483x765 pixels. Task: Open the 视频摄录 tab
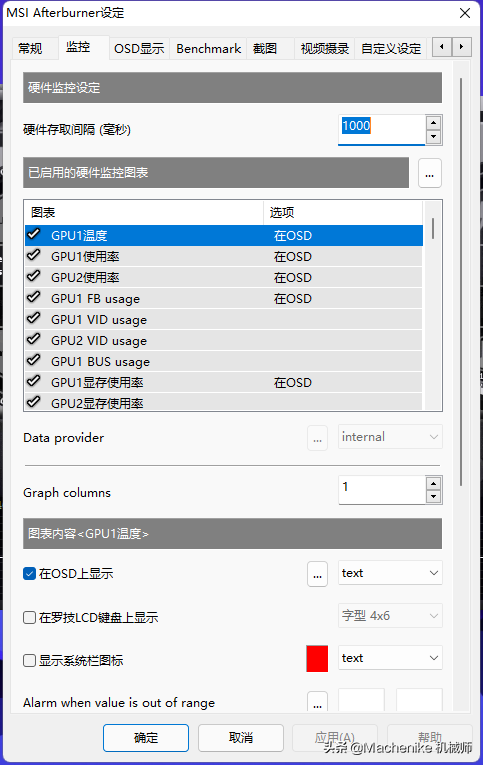tap(325, 48)
